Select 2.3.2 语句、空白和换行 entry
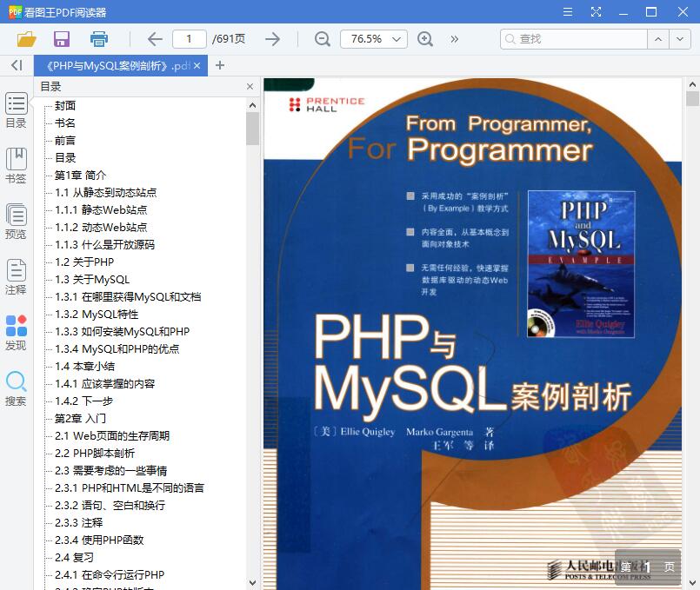 [110, 506]
